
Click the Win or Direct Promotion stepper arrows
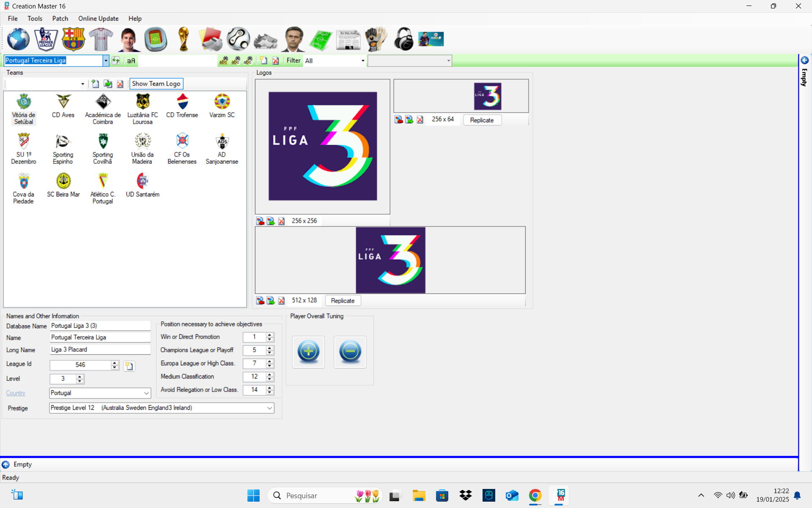[269, 337]
